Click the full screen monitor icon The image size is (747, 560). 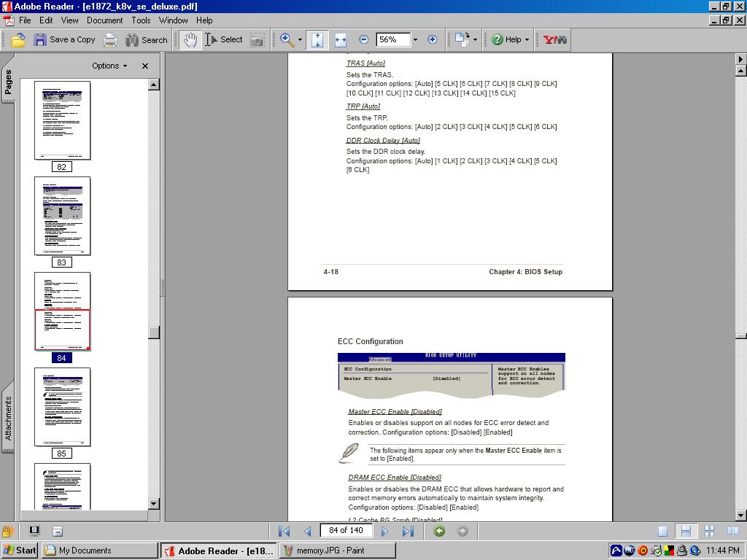[34, 531]
